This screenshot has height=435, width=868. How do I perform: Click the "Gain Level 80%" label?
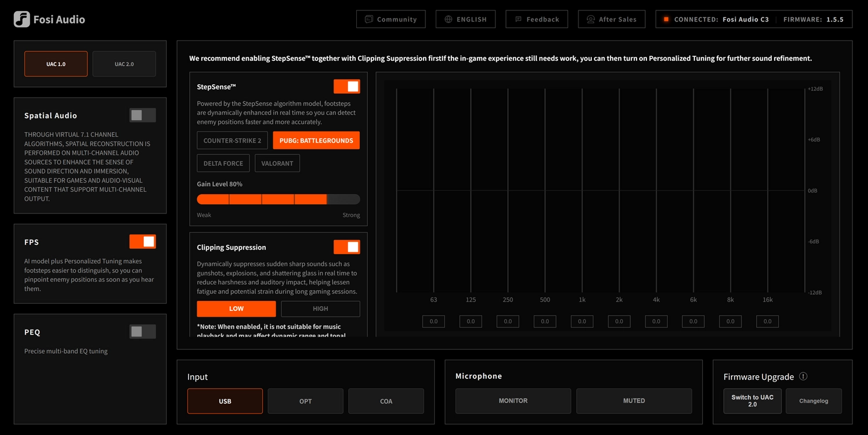[x=219, y=184]
